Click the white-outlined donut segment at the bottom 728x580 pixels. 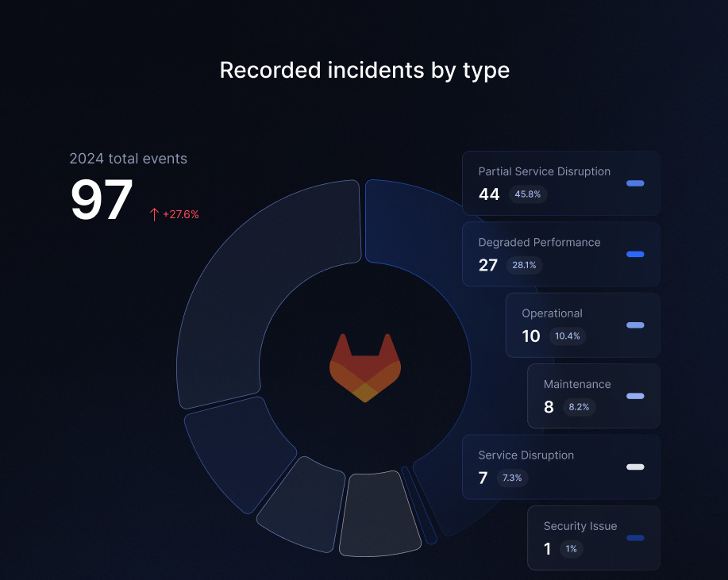(x=379, y=514)
